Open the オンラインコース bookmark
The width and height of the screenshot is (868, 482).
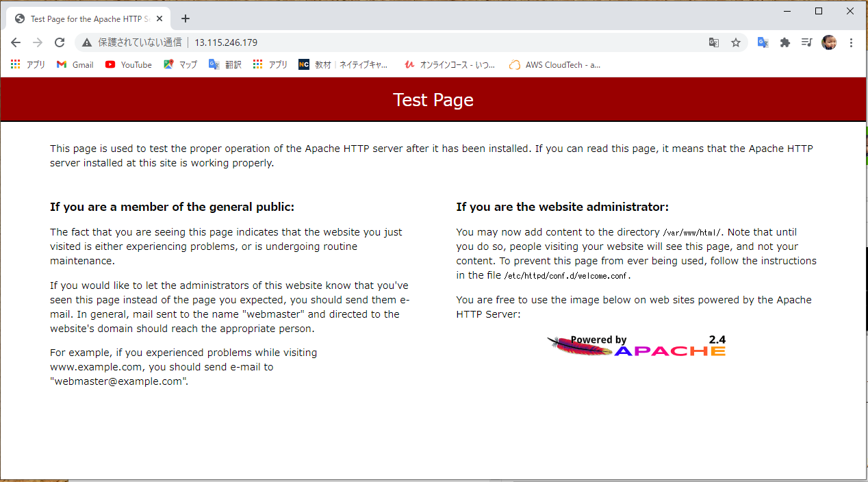[x=450, y=65]
